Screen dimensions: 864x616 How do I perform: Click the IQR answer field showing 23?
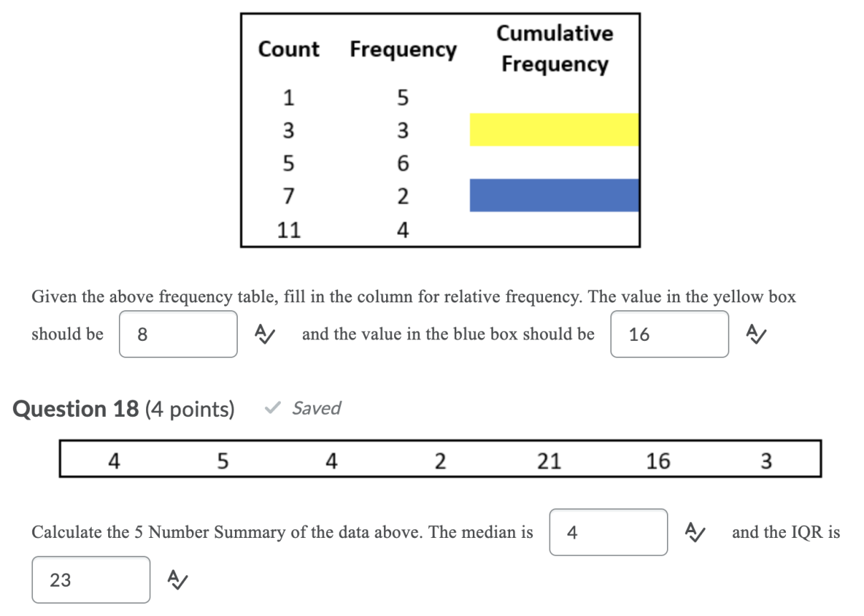(x=90, y=579)
